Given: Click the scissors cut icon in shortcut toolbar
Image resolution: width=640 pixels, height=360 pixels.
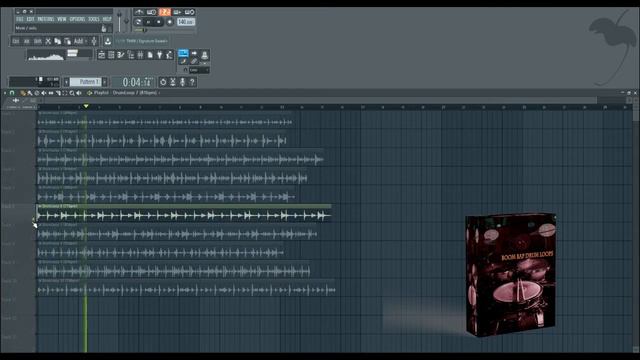Looking at the screenshot, I should (x=48, y=41).
